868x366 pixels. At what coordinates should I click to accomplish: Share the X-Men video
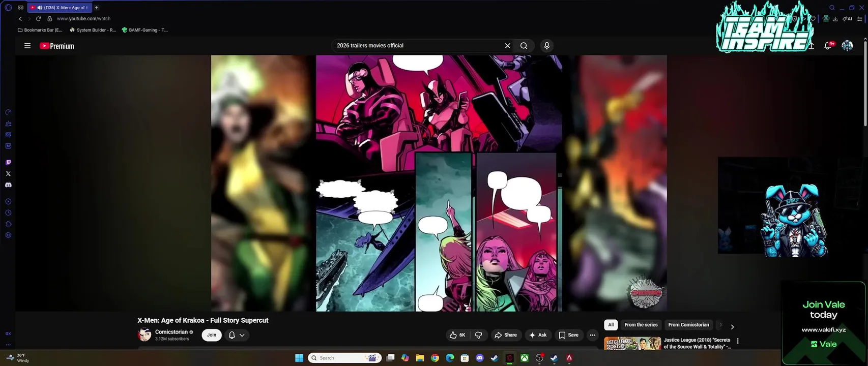tap(505, 335)
